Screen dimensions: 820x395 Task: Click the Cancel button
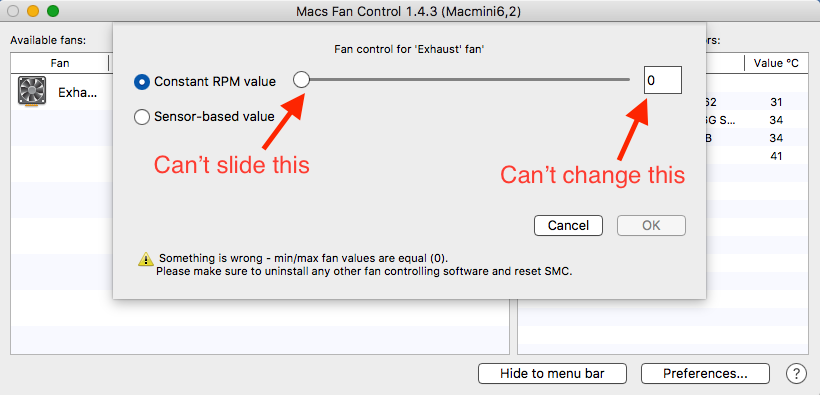pyautogui.click(x=568, y=225)
